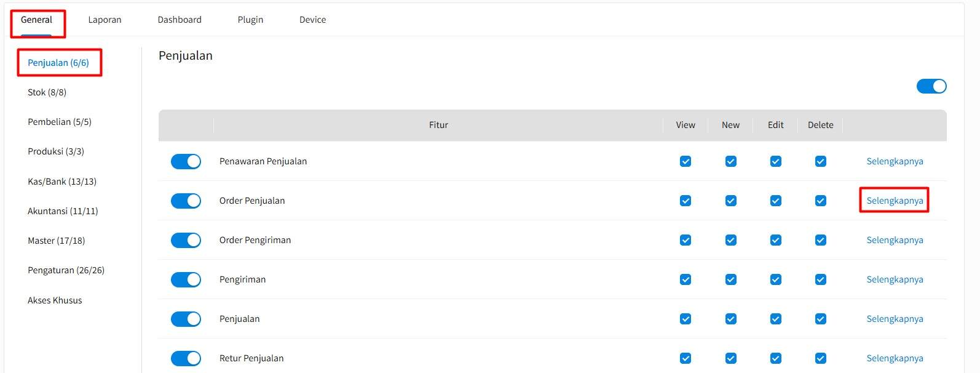
Task: Select the Pengaturan sidebar item
Action: [x=65, y=270]
